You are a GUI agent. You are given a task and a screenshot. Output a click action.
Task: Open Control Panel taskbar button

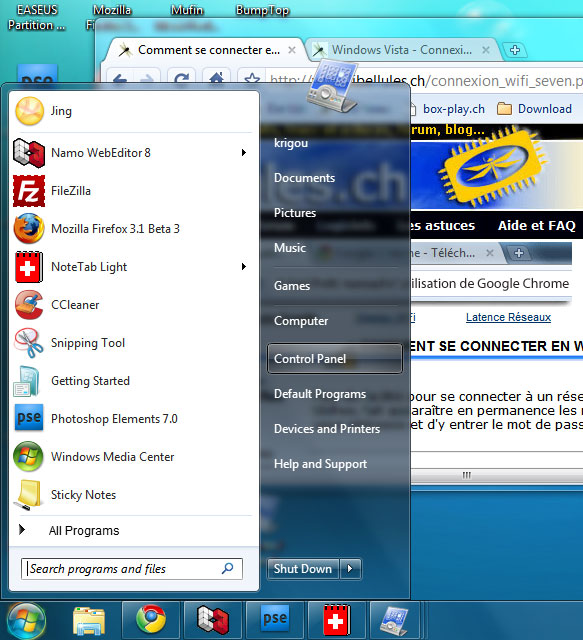(395, 621)
